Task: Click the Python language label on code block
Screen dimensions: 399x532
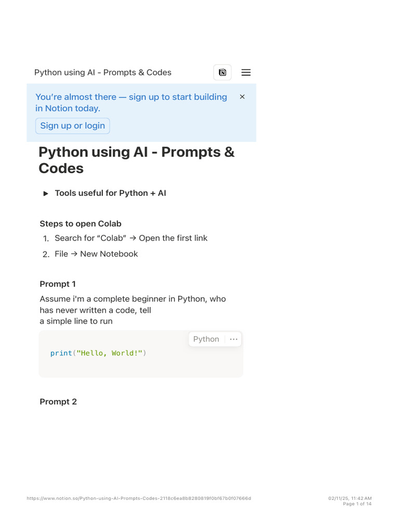Action: tap(206, 339)
